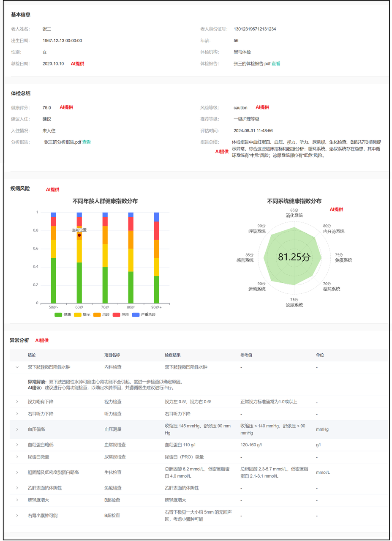Expand the 视力略有下降 row
Image resolution: width=392 pixels, height=541 pixels.
[x=17, y=402]
